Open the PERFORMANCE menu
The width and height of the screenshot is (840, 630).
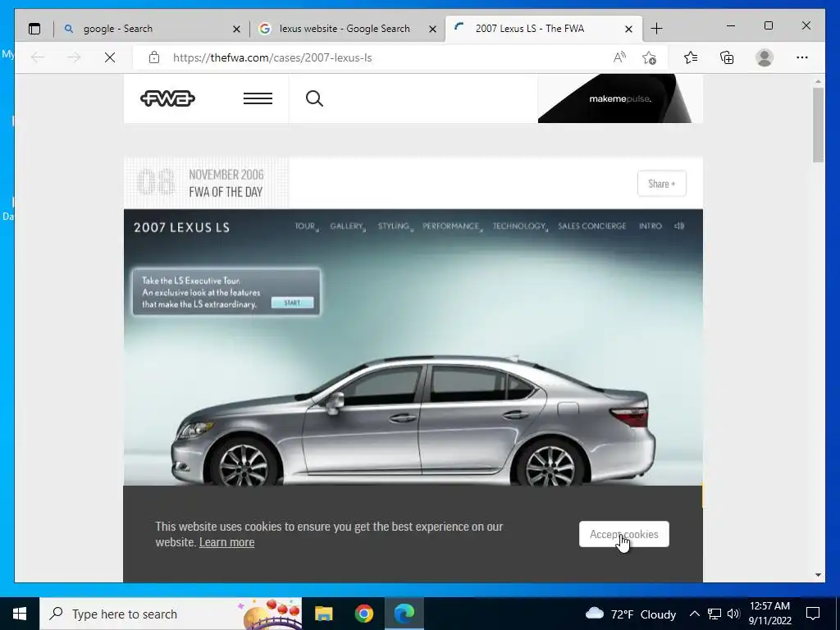pyautogui.click(x=452, y=226)
